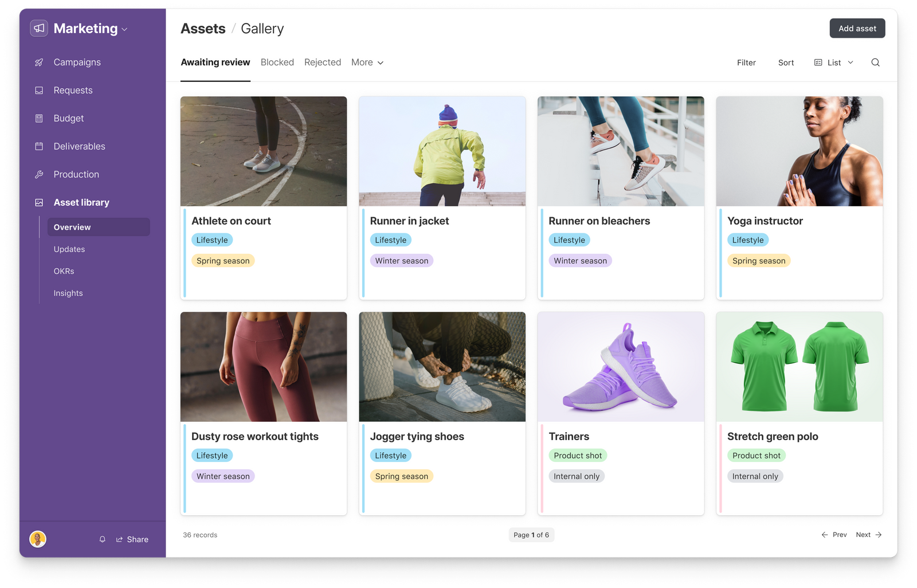Select Updates under Asset library
917x588 pixels.
click(69, 249)
